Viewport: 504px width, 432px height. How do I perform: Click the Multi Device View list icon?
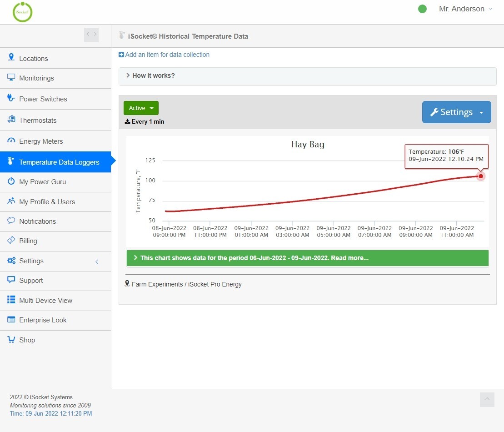coord(11,300)
